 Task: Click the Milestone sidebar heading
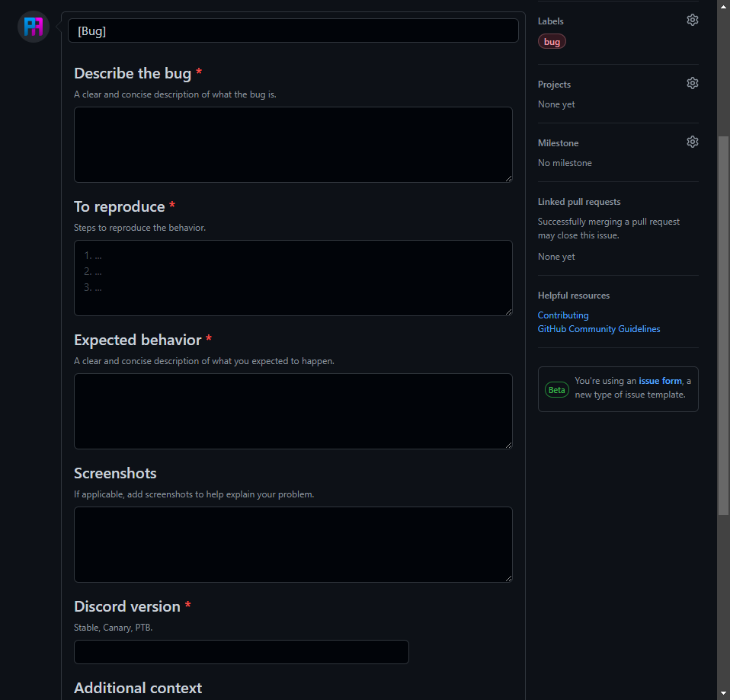[x=559, y=143]
